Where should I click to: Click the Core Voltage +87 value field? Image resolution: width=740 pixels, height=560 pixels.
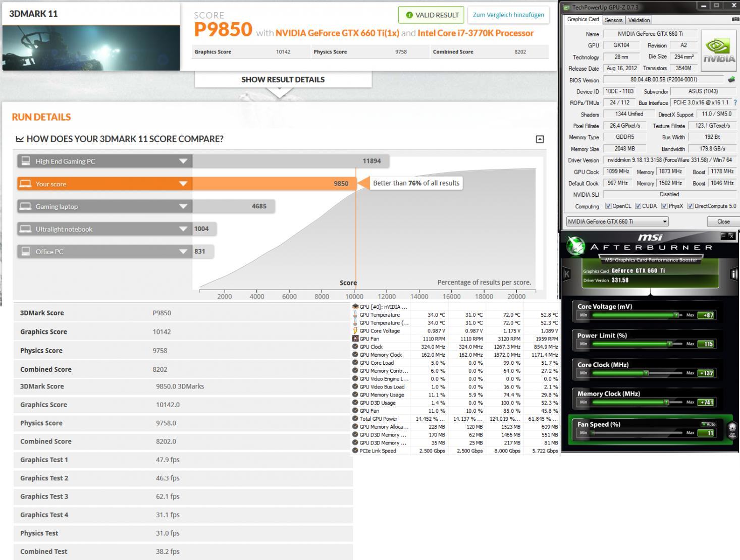click(x=706, y=315)
